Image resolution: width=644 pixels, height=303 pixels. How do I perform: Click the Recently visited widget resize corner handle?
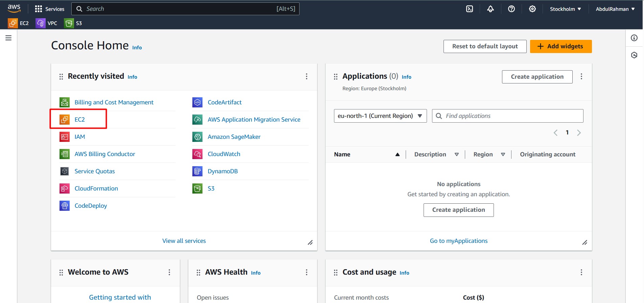[x=310, y=243]
